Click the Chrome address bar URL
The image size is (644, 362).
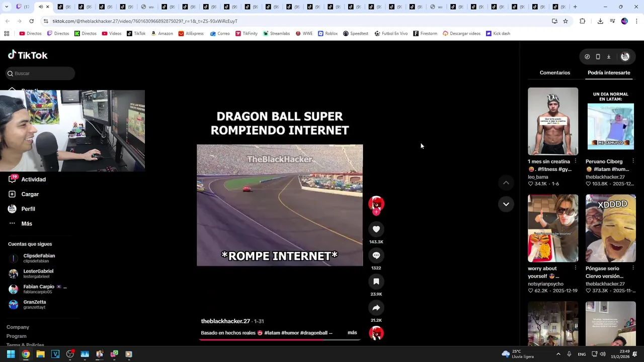pos(145,21)
